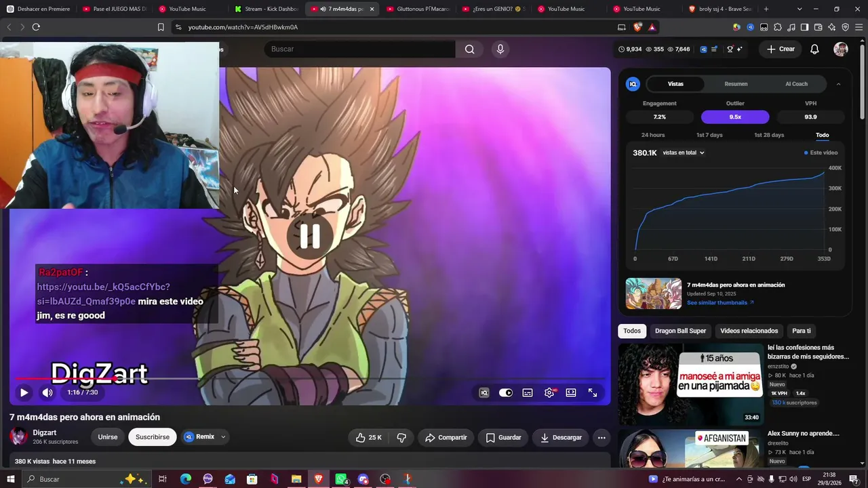The height and width of the screenshot is (488, 868).
Task: Click the 'See similar thumbnails' link
Action: click(720, 302)
